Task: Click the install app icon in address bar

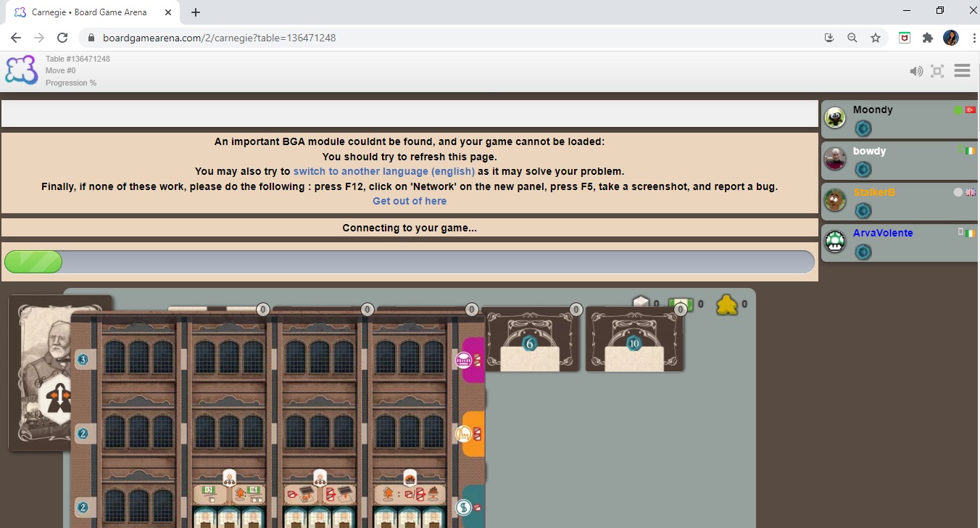Action: [x=829, y=38]
